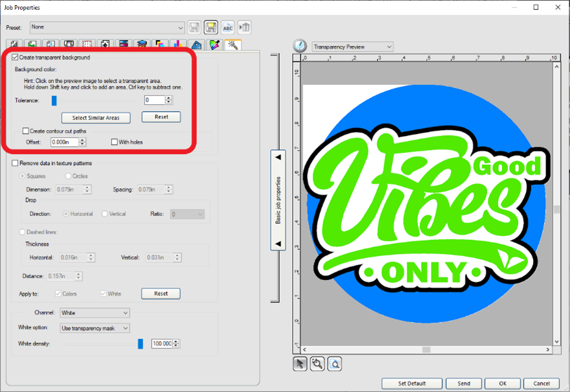The image size is (570, 392).
Task: Open the color bars histogram tab
Action: 177,45
